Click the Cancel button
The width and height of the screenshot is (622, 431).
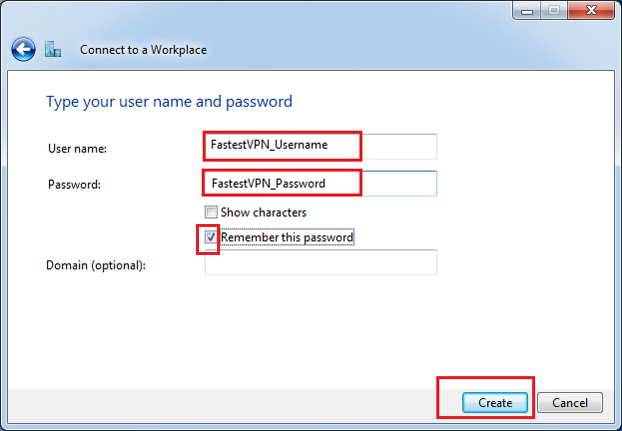pos(570,402)
